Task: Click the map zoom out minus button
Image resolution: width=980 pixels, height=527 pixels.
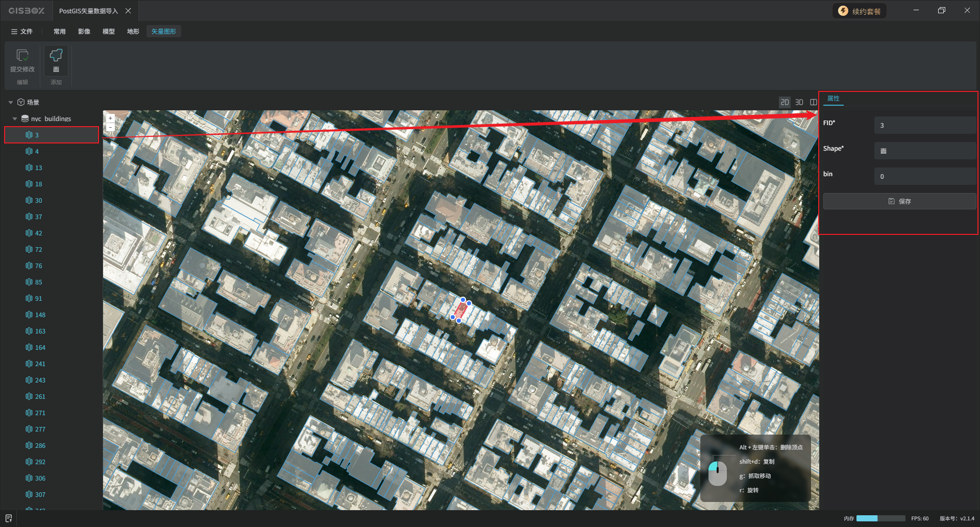Action: coord(110,127)
